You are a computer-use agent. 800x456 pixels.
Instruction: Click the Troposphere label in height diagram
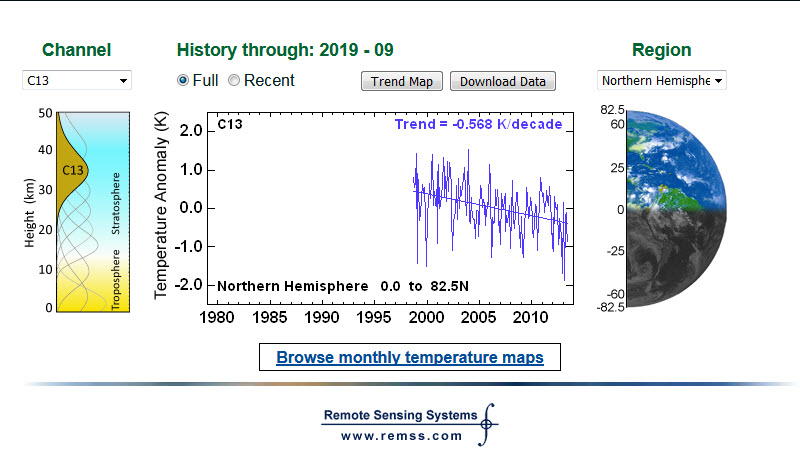coord(116,280)
